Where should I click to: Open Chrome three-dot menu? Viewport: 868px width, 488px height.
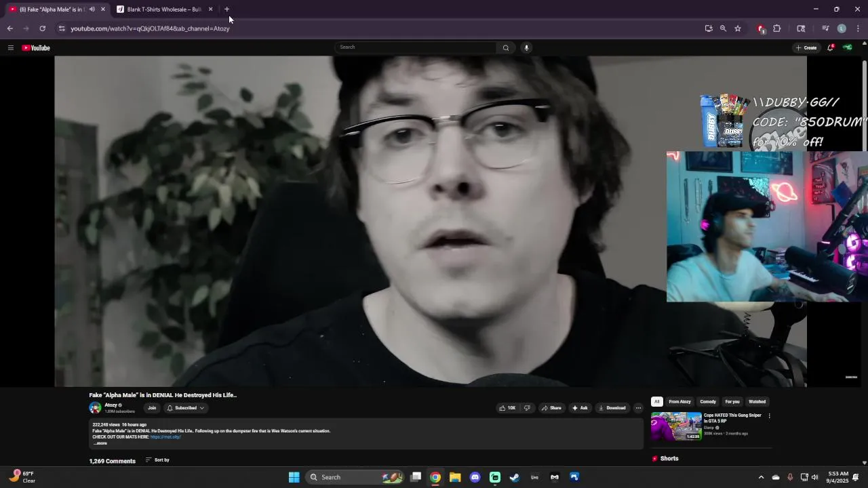coord(858,28)
